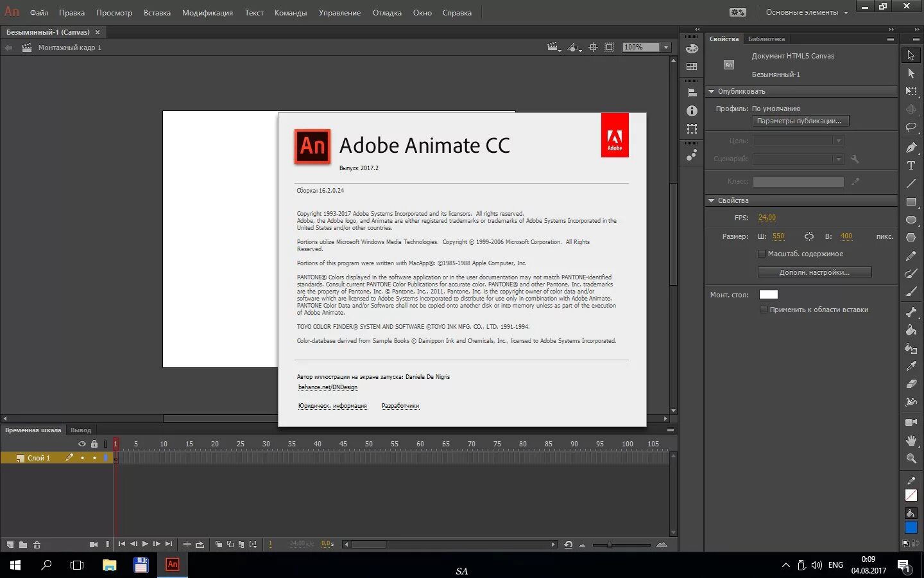Select the Pencil tool
This screenshot has height=578, width=924.
point(911,256)
